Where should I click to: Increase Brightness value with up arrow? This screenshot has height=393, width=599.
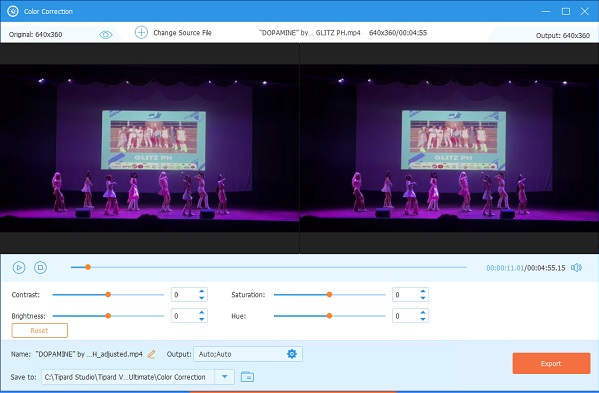(201, 313)
